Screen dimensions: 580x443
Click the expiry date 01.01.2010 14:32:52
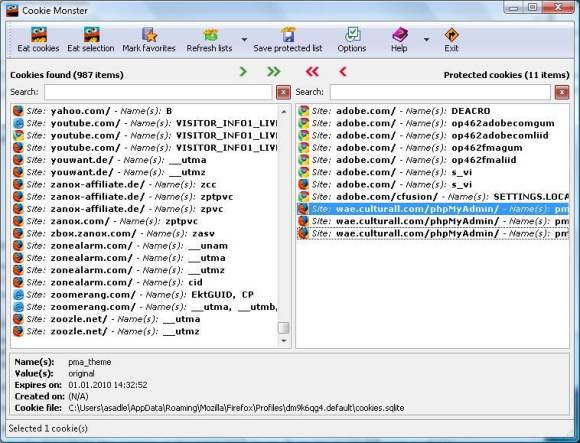[108, 385]
